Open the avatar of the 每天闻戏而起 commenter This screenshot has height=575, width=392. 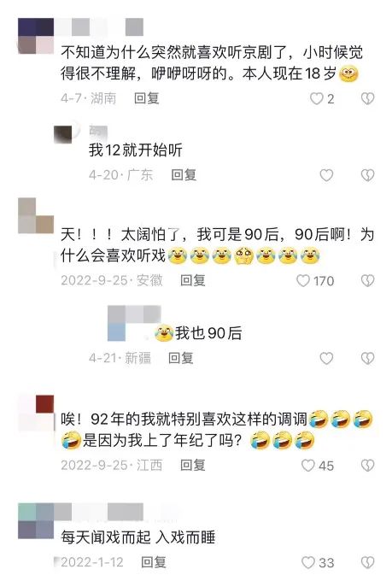coord(36,520)
